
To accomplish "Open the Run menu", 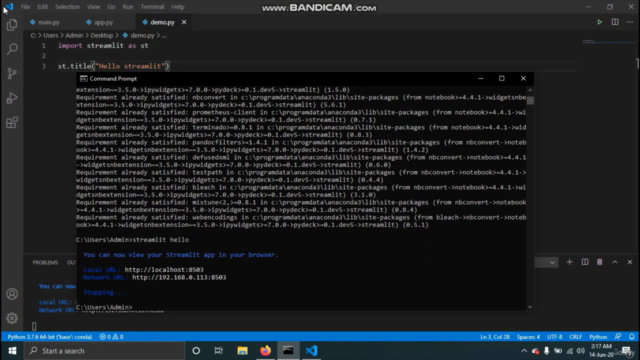I will 128,7.
